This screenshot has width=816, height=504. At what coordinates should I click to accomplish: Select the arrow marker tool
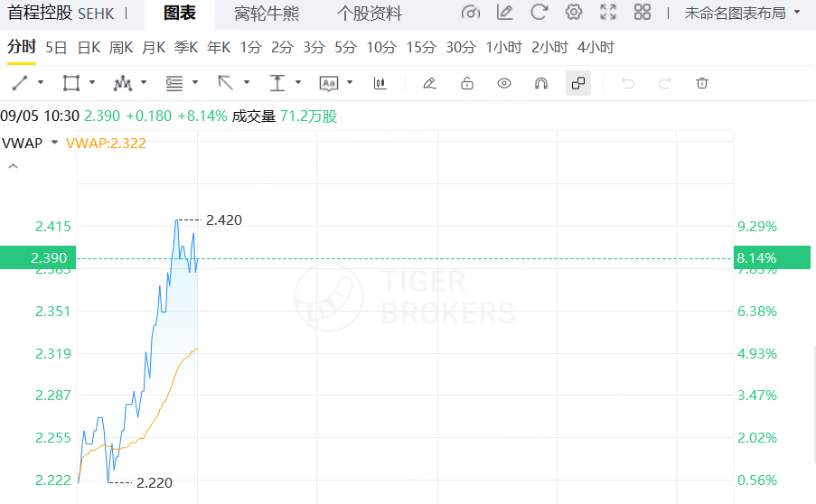click(225, 83)
